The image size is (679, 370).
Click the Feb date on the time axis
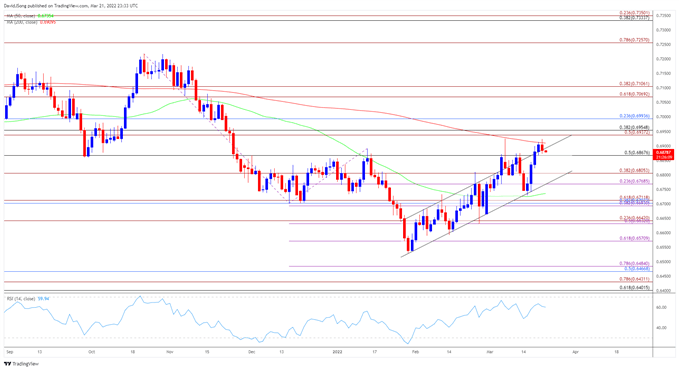(x=415, y=352)
